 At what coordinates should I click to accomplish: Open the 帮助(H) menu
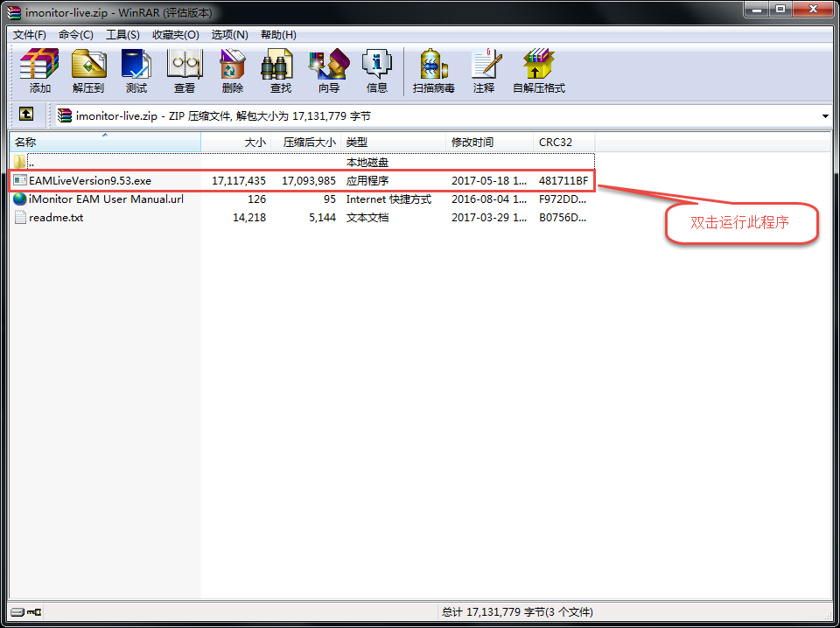278,35
